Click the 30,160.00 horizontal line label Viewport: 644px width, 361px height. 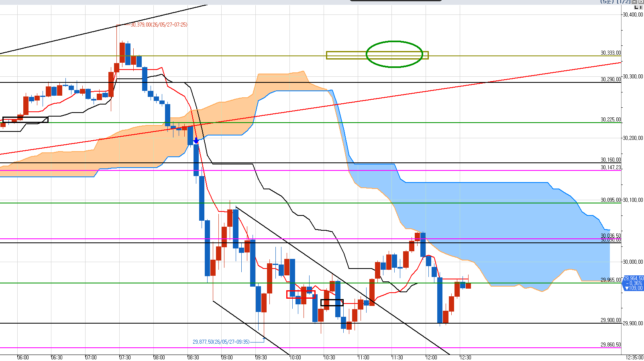[611, 160]
